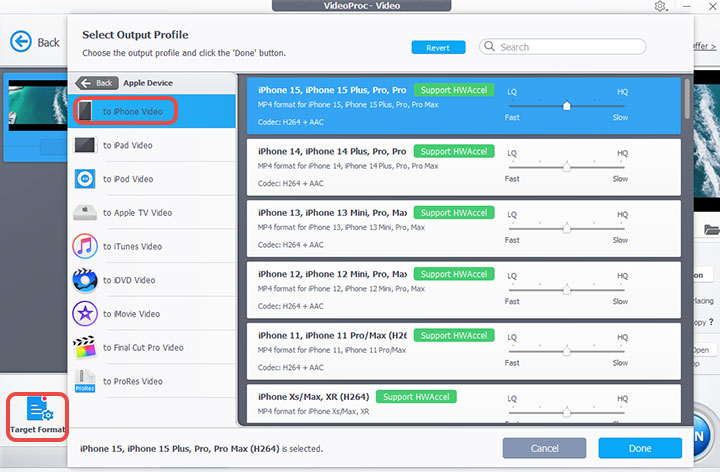
Task: Click the folder icon in the main window
Action: [x=711, y=229]
